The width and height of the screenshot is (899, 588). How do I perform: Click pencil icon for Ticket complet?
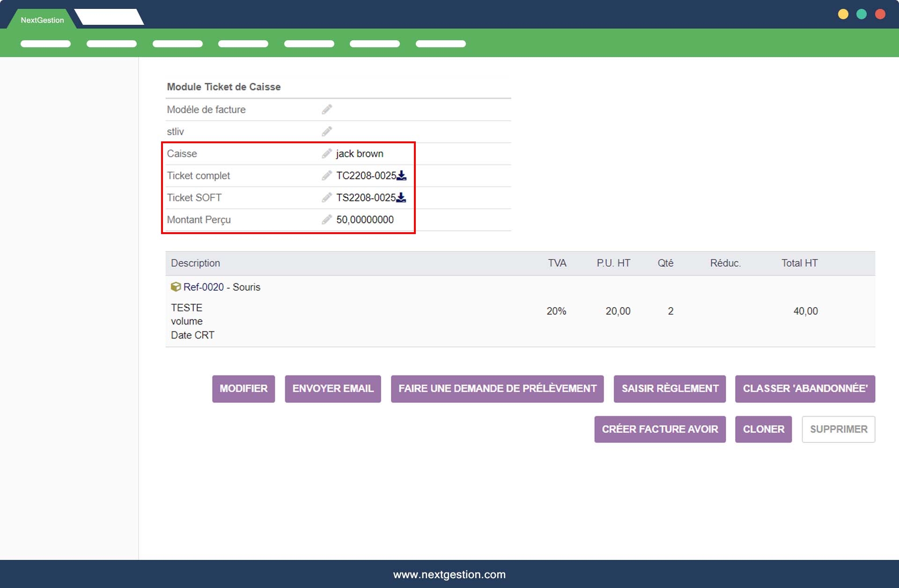click(327, 176)
